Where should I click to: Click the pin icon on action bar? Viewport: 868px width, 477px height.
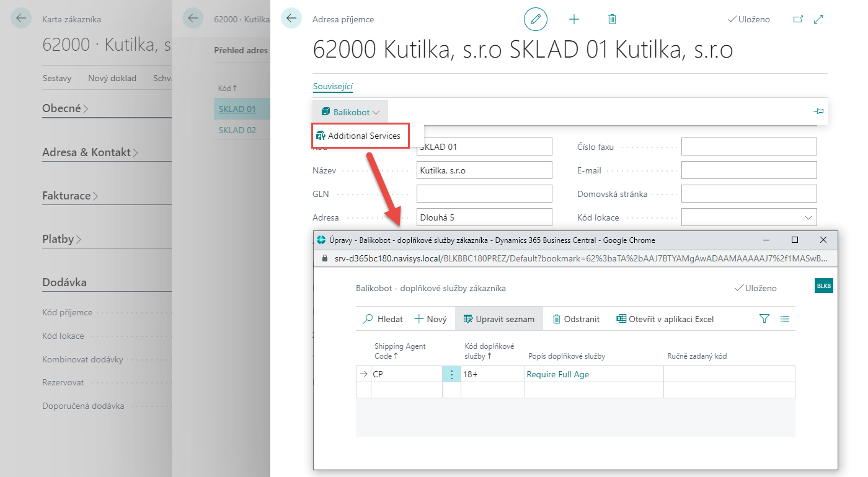coord(818,112)
